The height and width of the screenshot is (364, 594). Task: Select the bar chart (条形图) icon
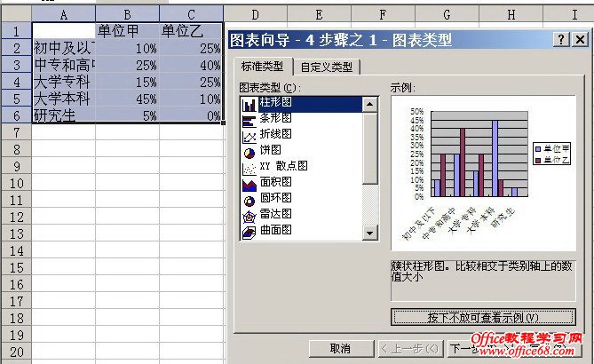[249, 121]
